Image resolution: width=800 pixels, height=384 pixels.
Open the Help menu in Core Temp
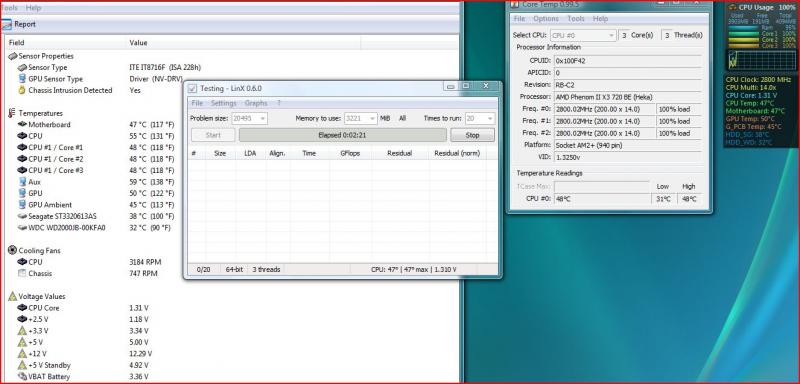click(601, 18)
